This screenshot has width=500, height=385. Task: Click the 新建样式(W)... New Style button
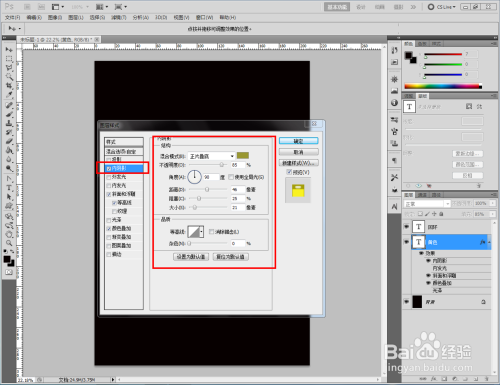[298, 163]
